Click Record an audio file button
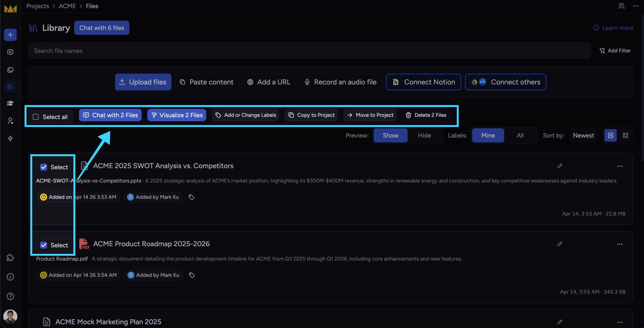Viewport: 644px width, 328px height. (x=341, y=82)
